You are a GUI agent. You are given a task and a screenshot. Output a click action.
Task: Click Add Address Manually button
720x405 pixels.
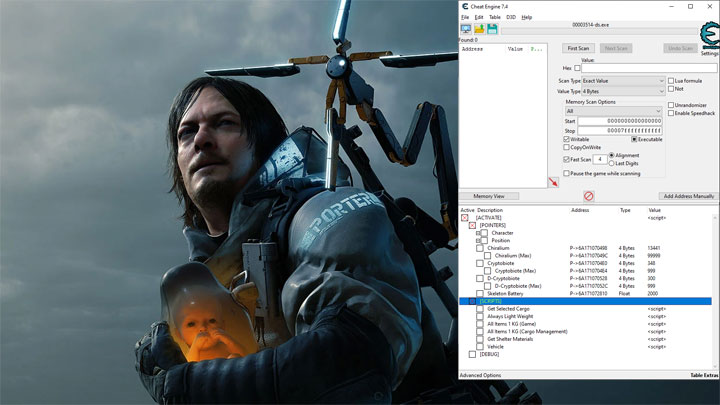coord(689,196)
